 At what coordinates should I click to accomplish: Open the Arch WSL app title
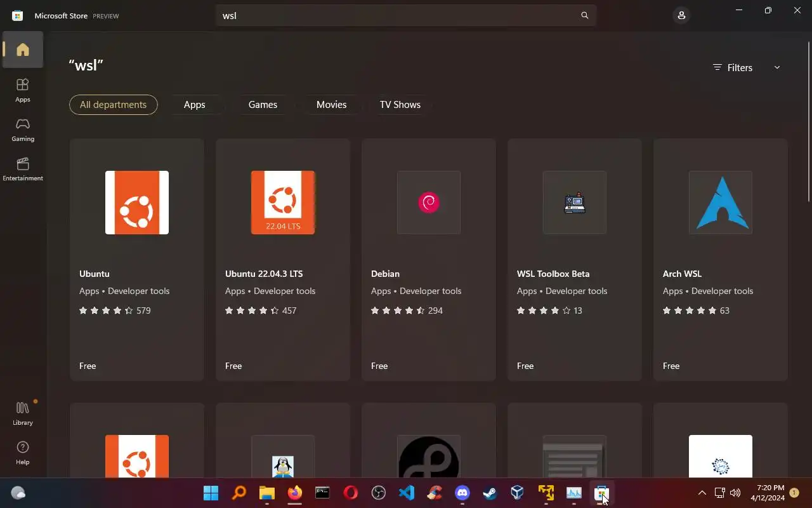[682, 274]
